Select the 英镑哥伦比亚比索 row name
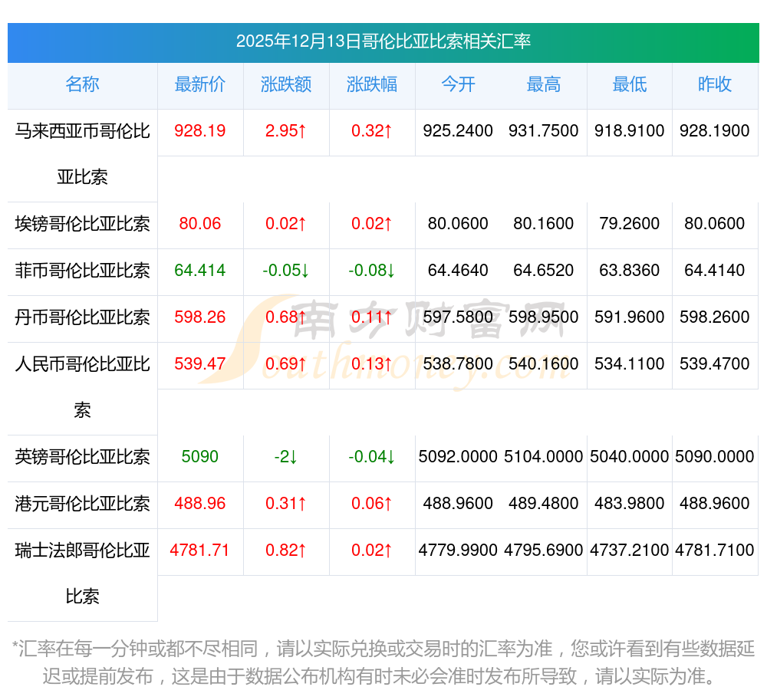 click(x=82, y=457)
